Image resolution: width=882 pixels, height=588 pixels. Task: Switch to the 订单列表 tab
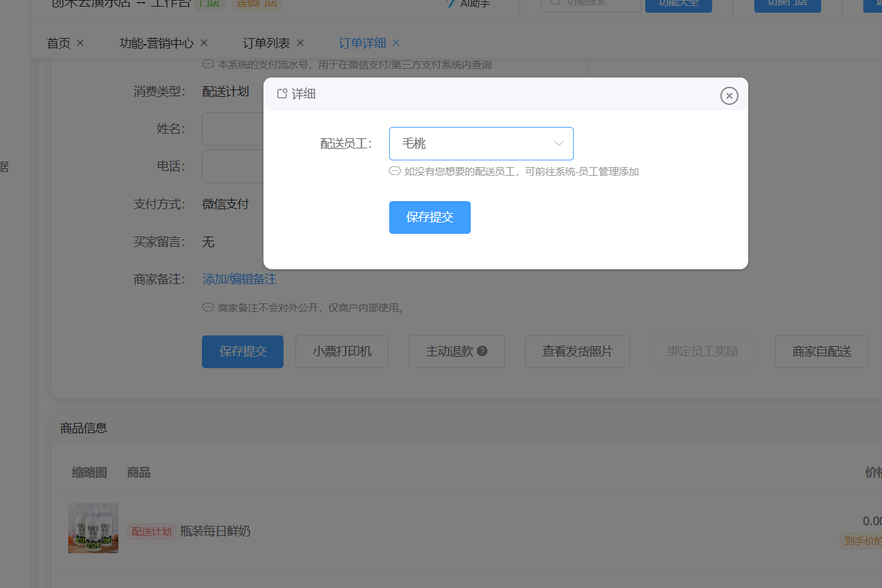pos(266,43)
